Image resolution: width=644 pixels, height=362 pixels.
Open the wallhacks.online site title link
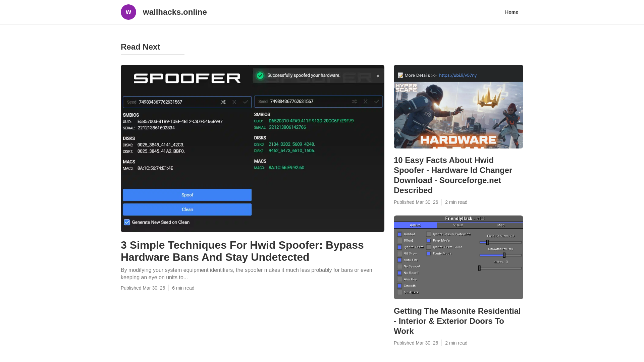coord(175,12)
